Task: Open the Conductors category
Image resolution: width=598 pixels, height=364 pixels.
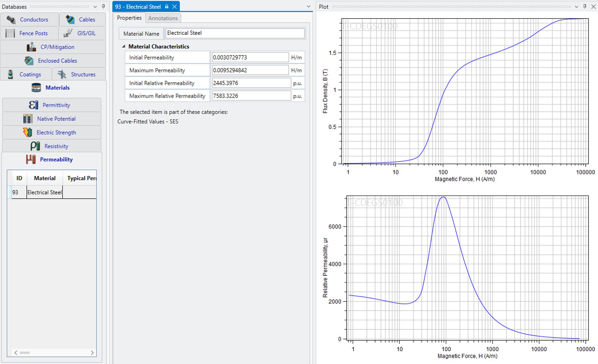Action: point(30,20)
